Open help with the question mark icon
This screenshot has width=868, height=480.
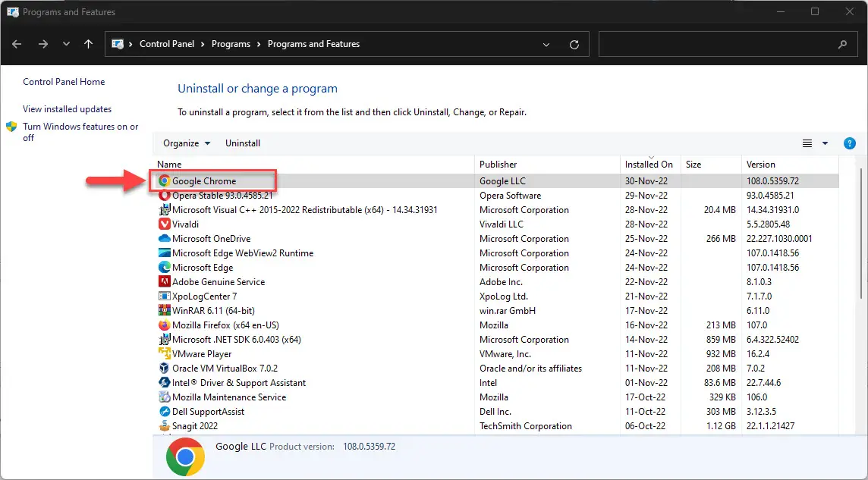[850, 143]
